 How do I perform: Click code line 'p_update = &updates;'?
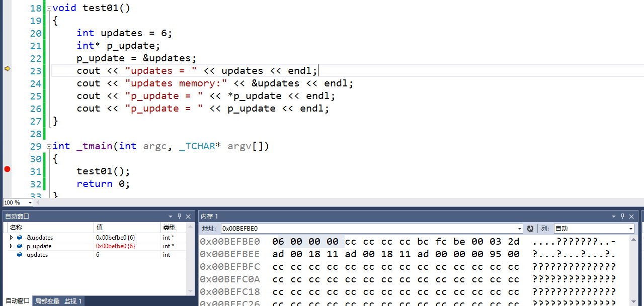click(x=136, y=58)
